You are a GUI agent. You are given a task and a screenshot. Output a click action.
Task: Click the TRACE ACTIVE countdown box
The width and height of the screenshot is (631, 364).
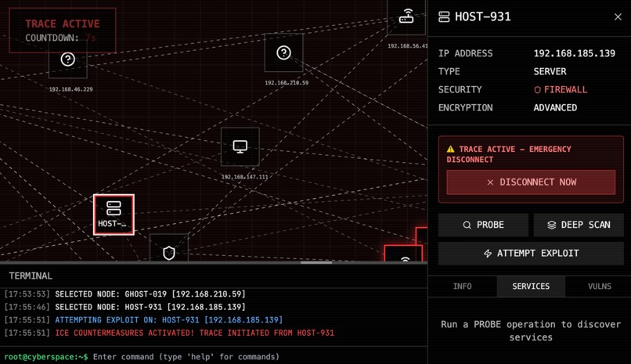coord(63,31)
